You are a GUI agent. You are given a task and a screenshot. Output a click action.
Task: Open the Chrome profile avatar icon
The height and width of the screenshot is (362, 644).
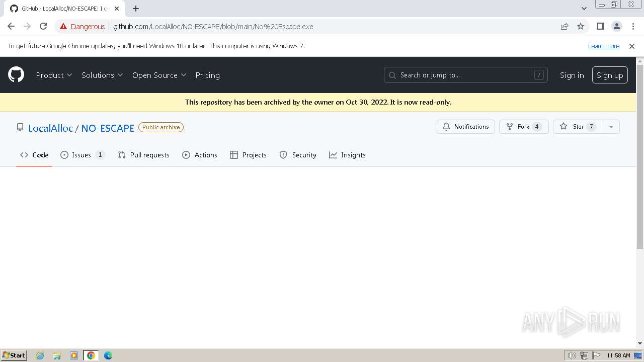tap(616, 26)
